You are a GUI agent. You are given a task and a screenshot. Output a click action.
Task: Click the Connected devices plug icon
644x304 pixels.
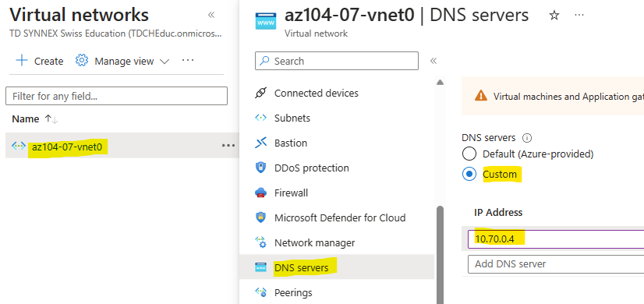pyautogui.click(x=261, y=94)
